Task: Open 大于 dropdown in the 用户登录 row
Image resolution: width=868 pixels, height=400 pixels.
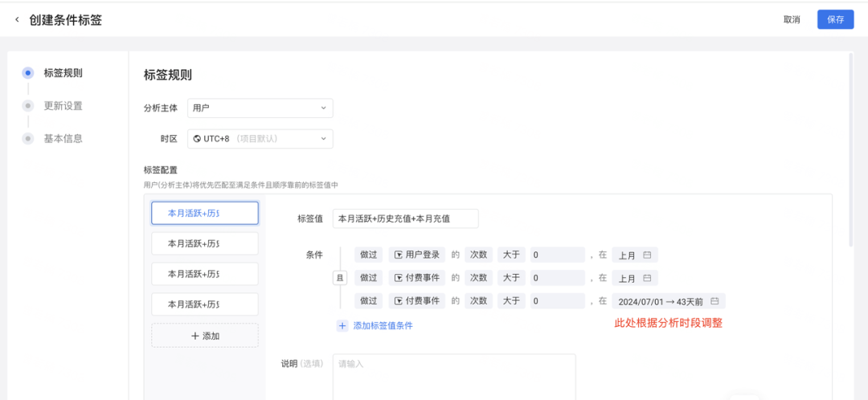Action: tap(511, 255)
